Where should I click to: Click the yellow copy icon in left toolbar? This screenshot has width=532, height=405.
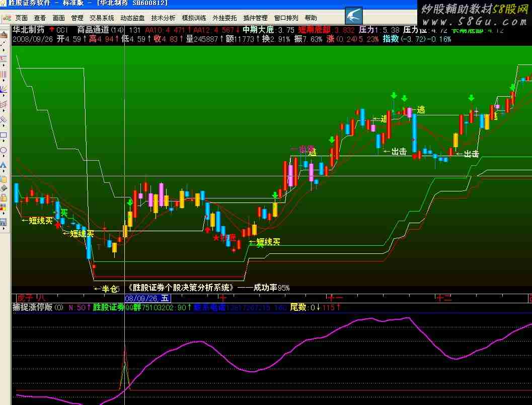tap(4, 178)
